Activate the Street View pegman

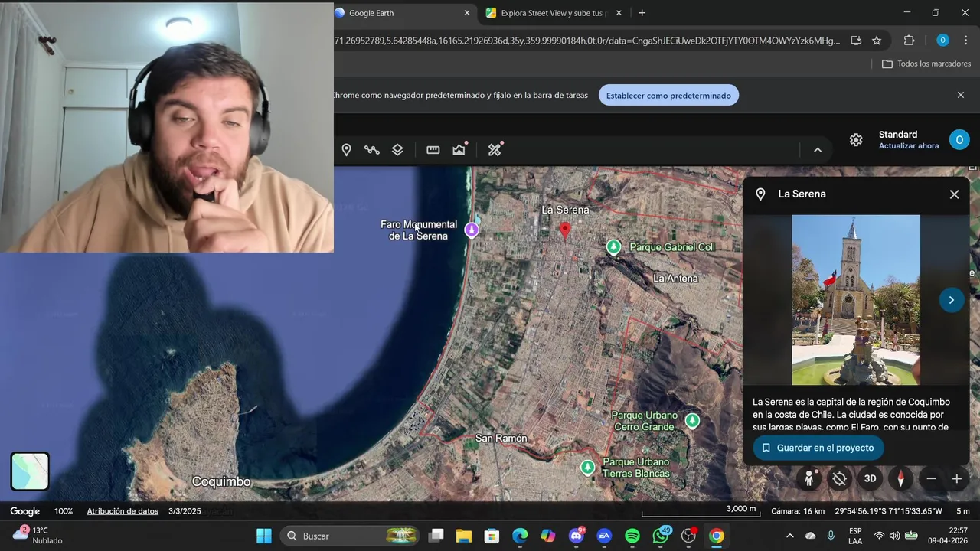(x=809, y=479)
